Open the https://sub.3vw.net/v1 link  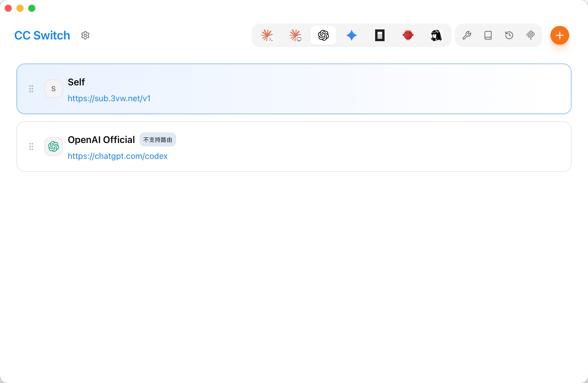pyautogui.click(x=109, y=98)
